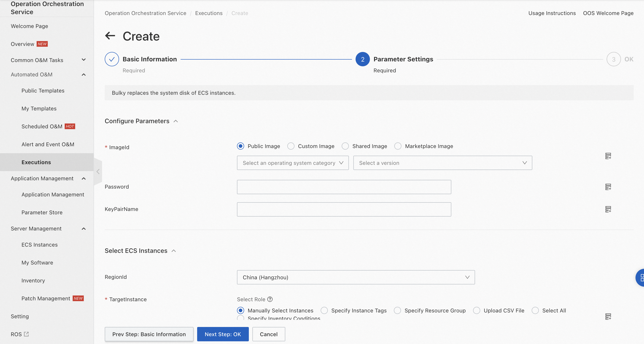This screenshot has width=644, height=344.
Task: Click the Select Role help question mark
Action: click(x=270, y=299)
